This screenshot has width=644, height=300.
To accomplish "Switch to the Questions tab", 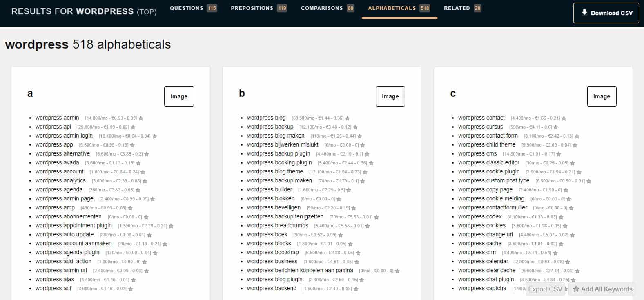I will tap(193, 8).
